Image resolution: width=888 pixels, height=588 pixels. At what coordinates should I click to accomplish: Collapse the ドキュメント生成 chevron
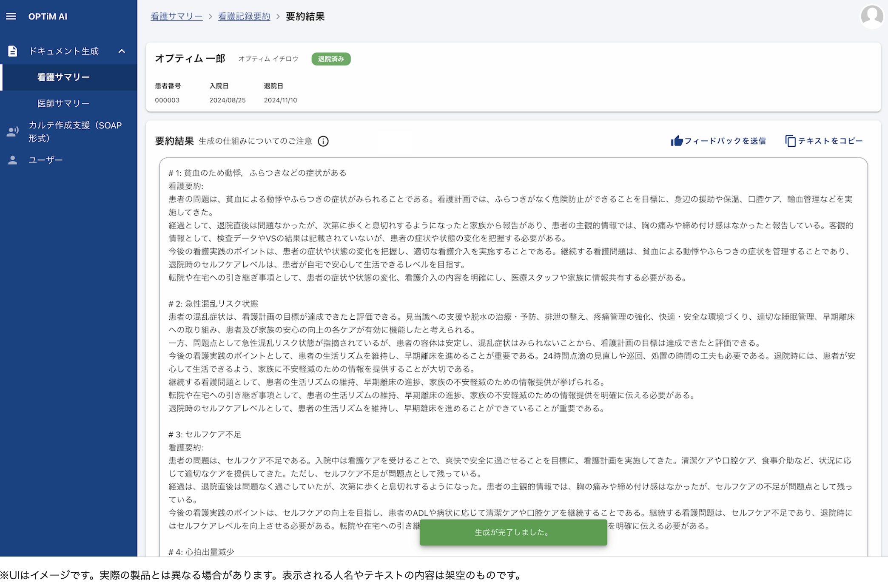click(122, 51)
